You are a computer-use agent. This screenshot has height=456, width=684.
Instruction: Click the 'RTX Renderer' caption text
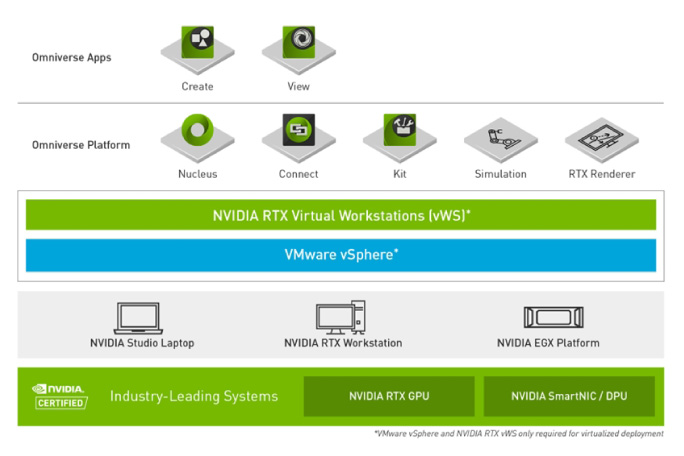pos(602,174)
